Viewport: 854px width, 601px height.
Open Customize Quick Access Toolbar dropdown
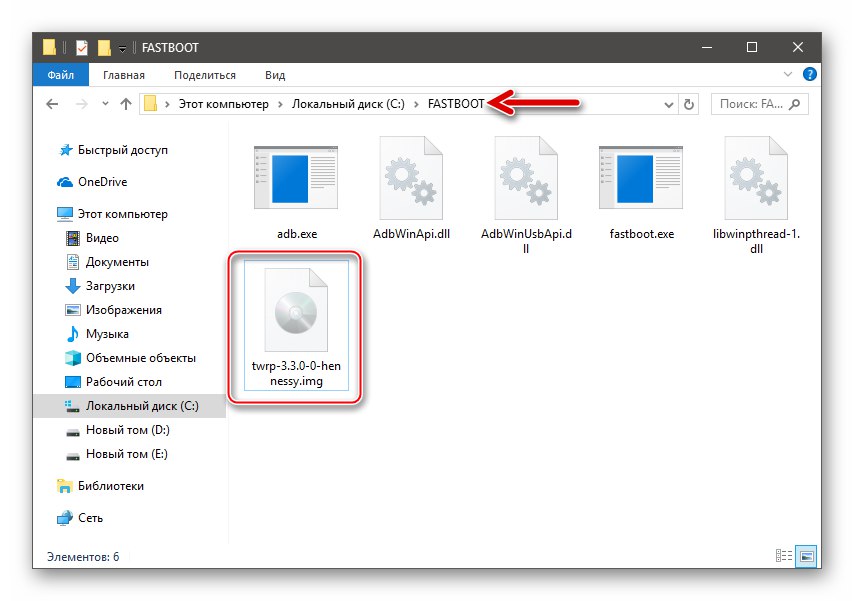123,48
